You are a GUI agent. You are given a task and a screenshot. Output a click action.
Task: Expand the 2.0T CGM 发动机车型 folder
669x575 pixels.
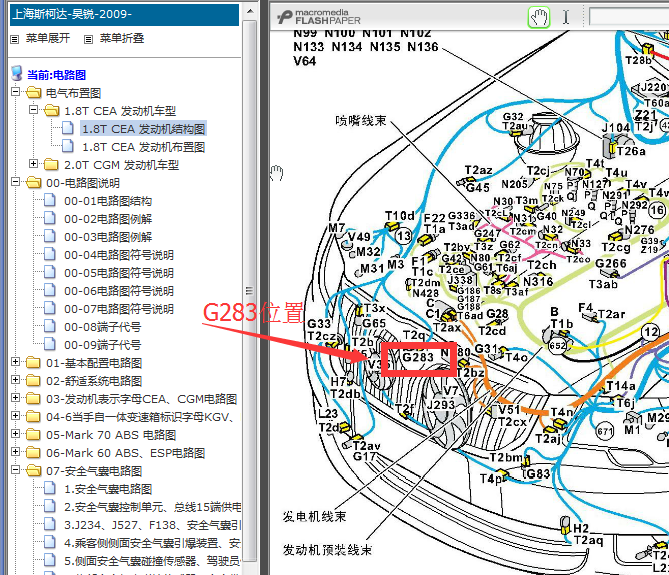(33, 163)
